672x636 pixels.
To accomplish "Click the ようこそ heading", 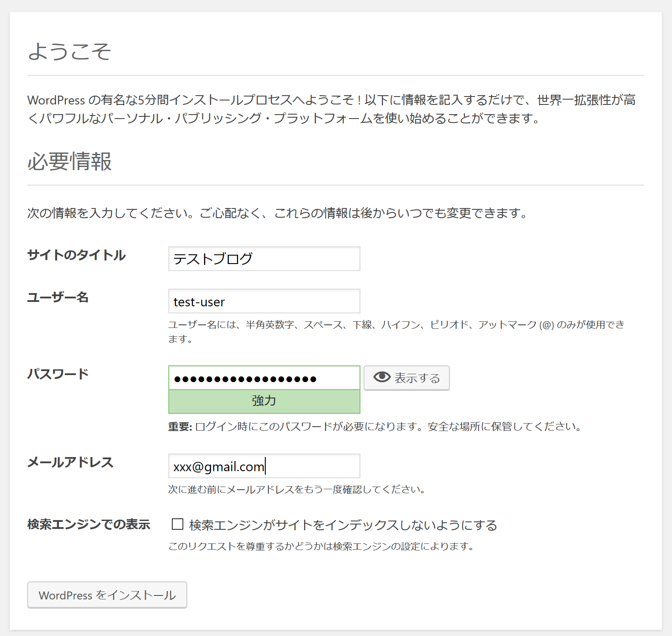I will point(69,51).
